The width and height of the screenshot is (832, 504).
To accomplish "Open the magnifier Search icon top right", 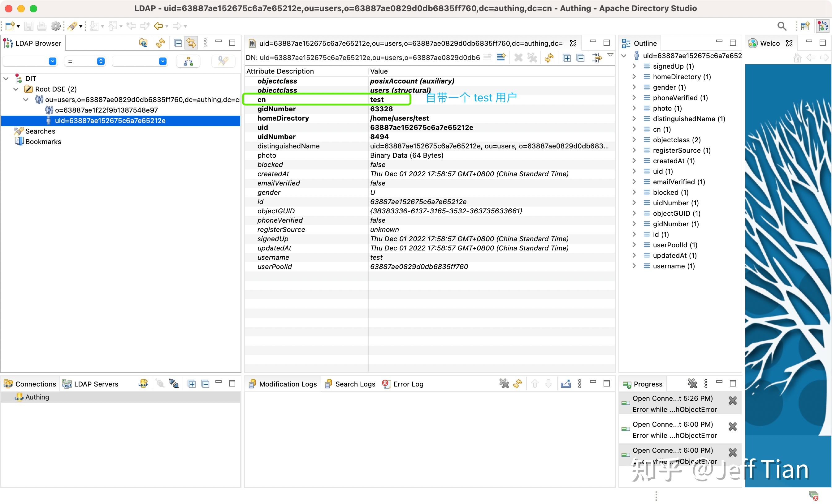I will (x=782, y=26).
